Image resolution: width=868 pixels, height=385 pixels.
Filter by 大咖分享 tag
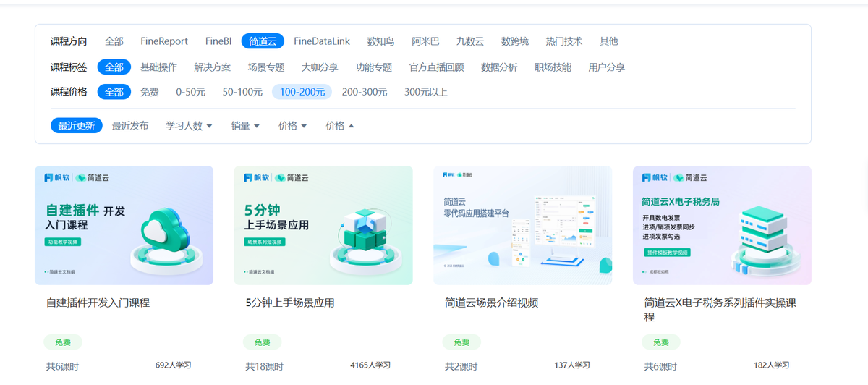tap(320, 67)
